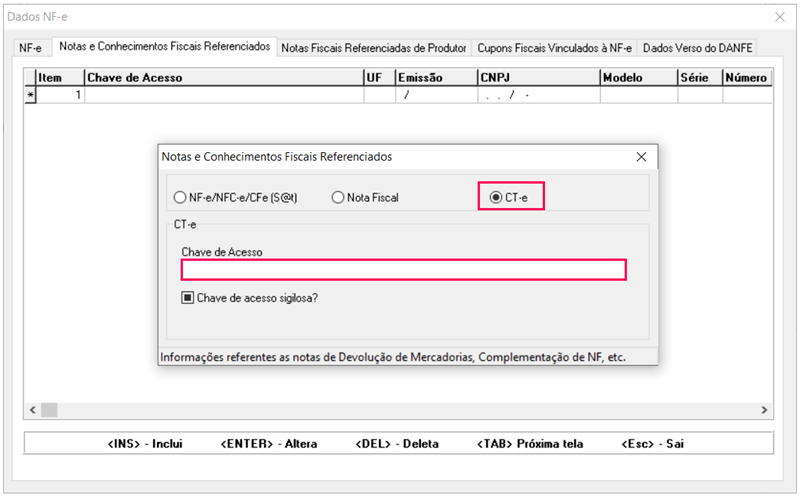Screen dimensions: 803x498
Task: Select the NF-e/NFC-e/CFe (S@t) radio option
Action: 181,198
